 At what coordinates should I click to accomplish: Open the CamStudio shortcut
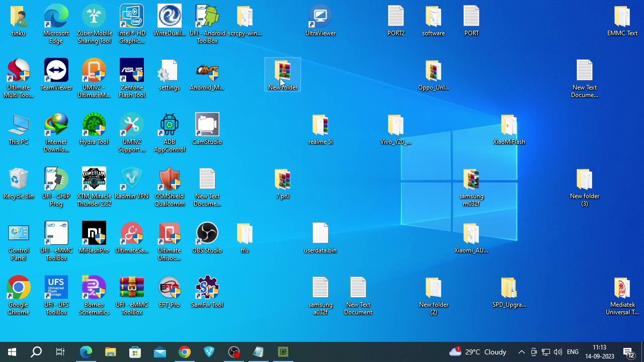(x=207, y=130)
